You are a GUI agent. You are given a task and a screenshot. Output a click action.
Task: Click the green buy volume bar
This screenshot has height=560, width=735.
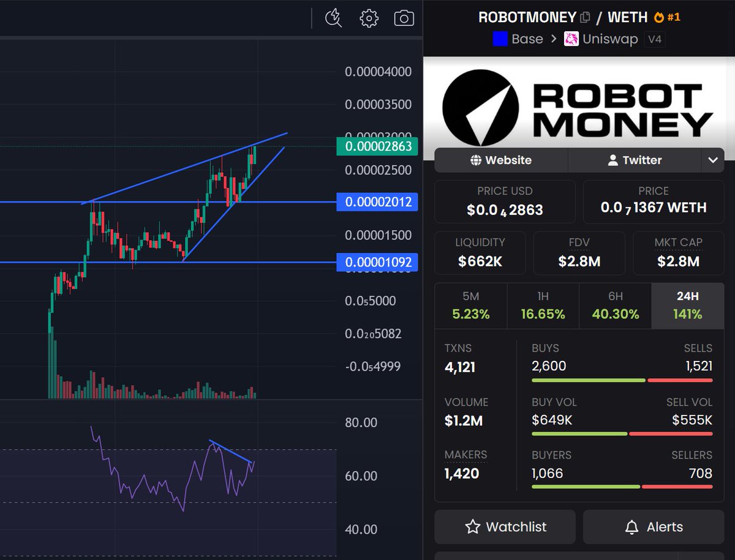579,434
